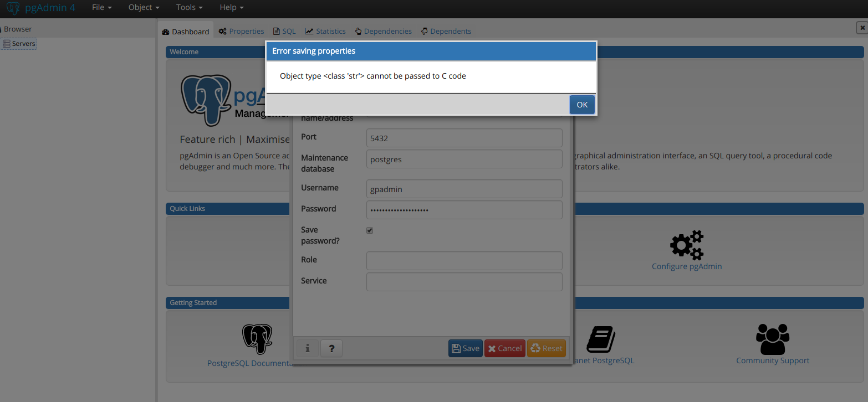
Task: Click the Port input field
Action: click(x=464, y=138)
